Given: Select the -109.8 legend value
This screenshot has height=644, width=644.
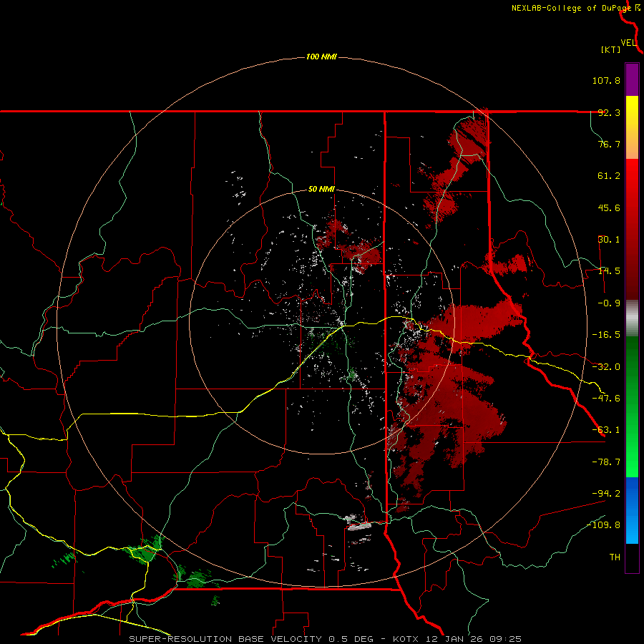Looking at the screenshot, I should tap(603, 525).
